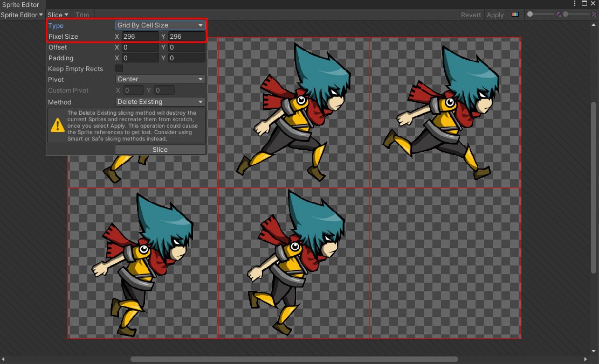Click the Trim toolbar item
The image size is (599, 364).
click(x=82, y=15)
